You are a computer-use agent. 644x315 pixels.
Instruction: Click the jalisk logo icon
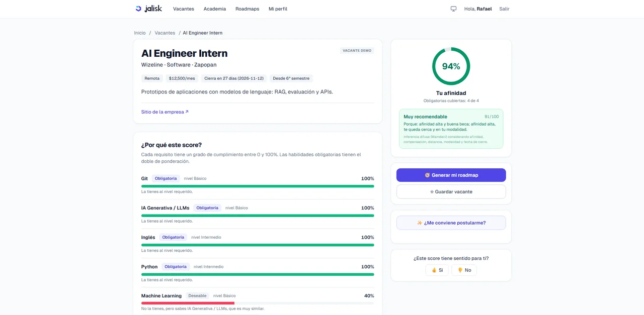tap(138, 9)
